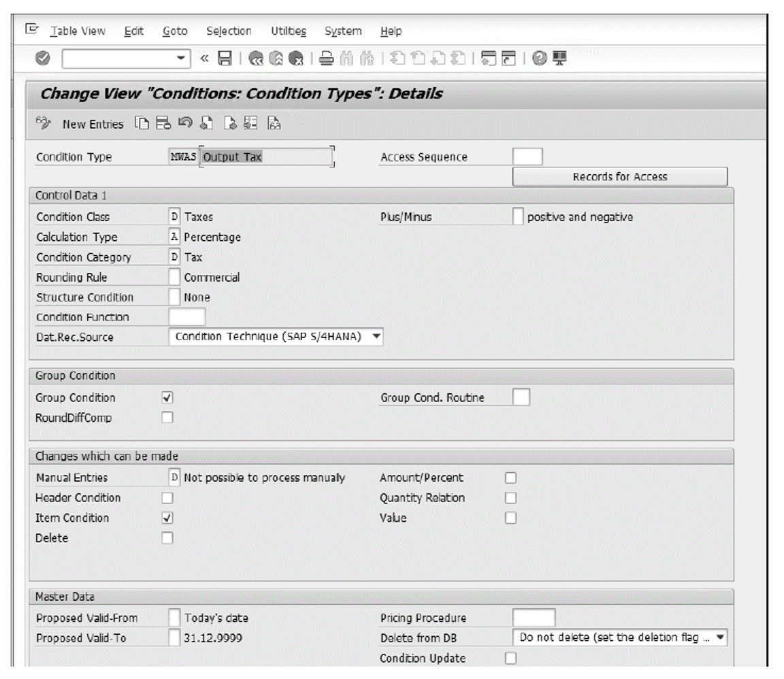Collapse the command field with double-chevron icon
Image resolution: width=784 pixels, height=679 pixels.
204,59
